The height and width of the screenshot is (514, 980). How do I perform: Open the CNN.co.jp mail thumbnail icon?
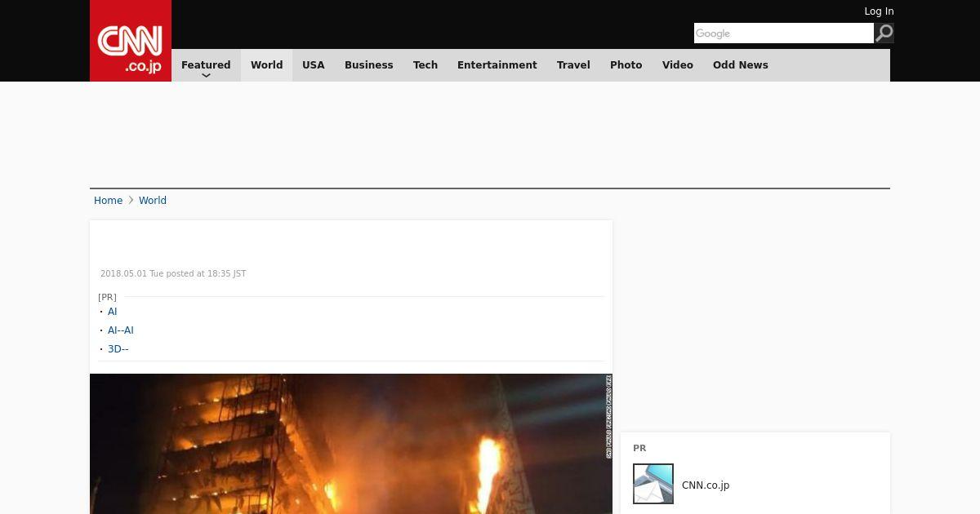(x=653, y=484)
